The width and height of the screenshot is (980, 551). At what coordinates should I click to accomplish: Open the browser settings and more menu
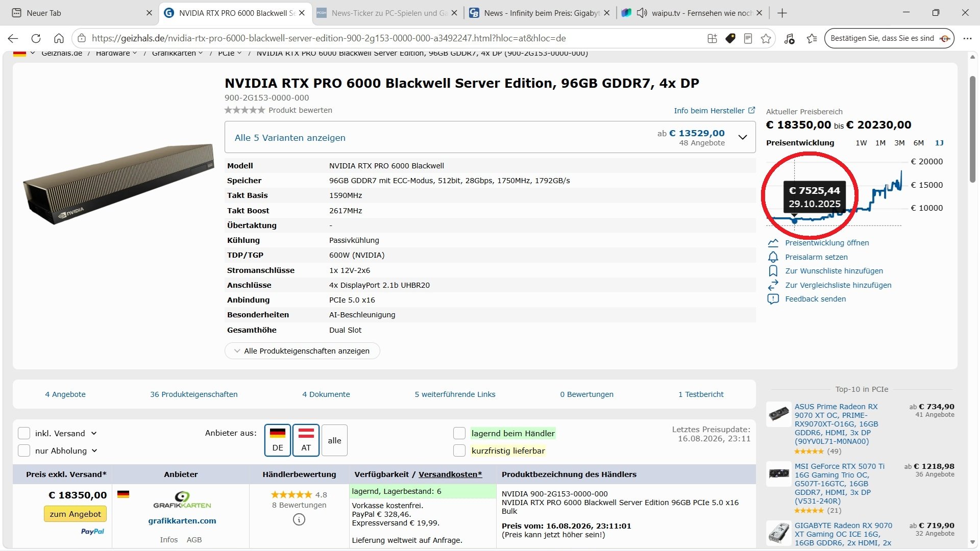click(x=967, y=38)
